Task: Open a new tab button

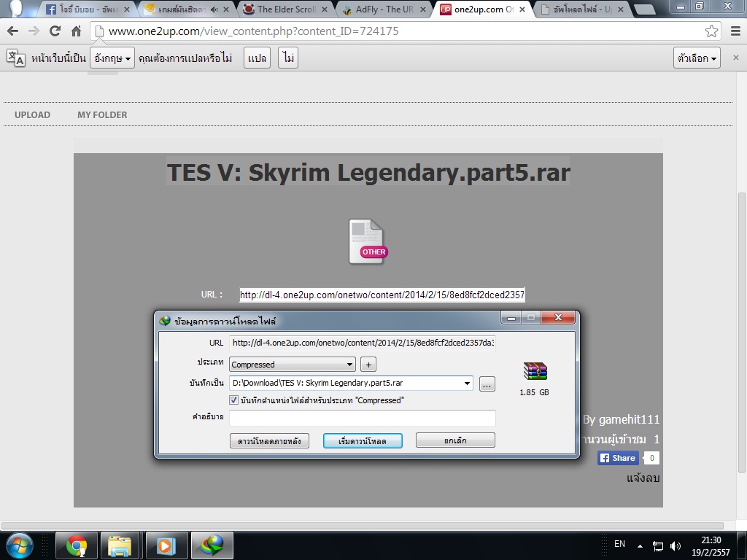Action: click(x=646, y=9)
